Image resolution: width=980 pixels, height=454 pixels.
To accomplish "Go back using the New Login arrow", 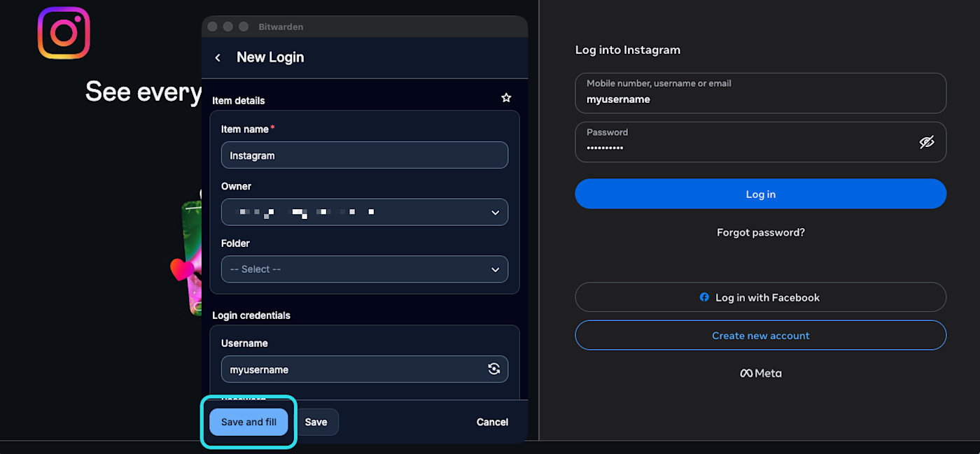I will click(218, 57).
